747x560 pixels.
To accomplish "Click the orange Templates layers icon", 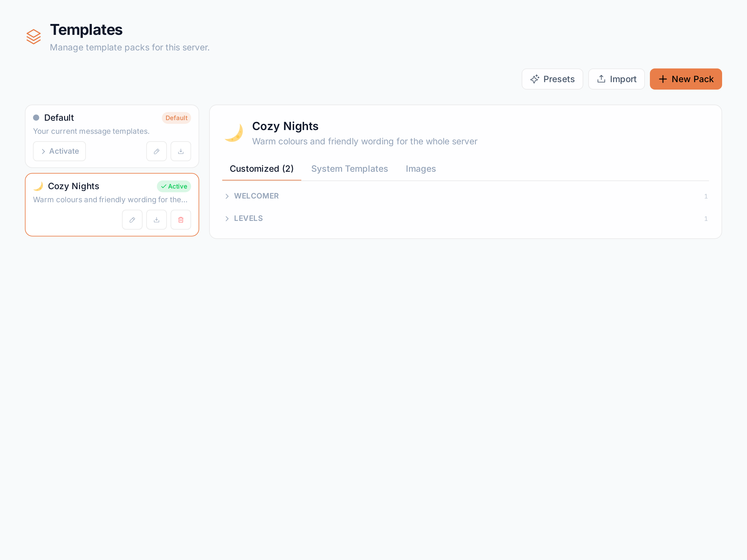I will [34, 37].
